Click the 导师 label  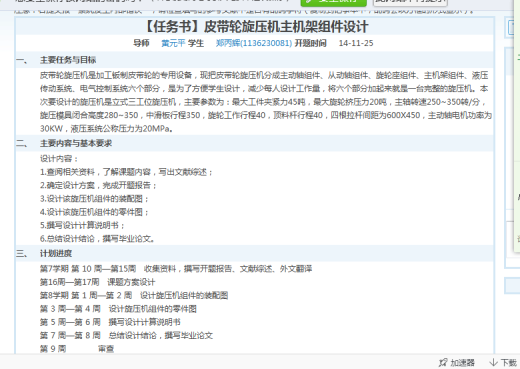[x=141, y=43]
